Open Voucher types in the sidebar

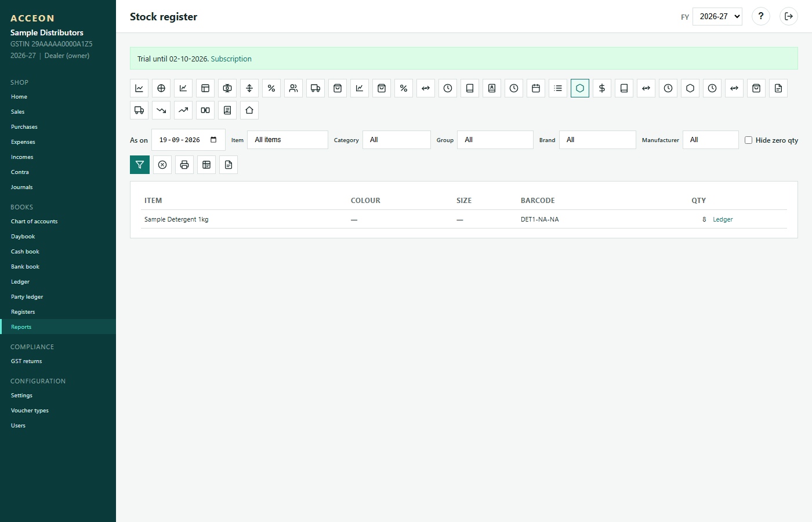(x=58, y=411)
